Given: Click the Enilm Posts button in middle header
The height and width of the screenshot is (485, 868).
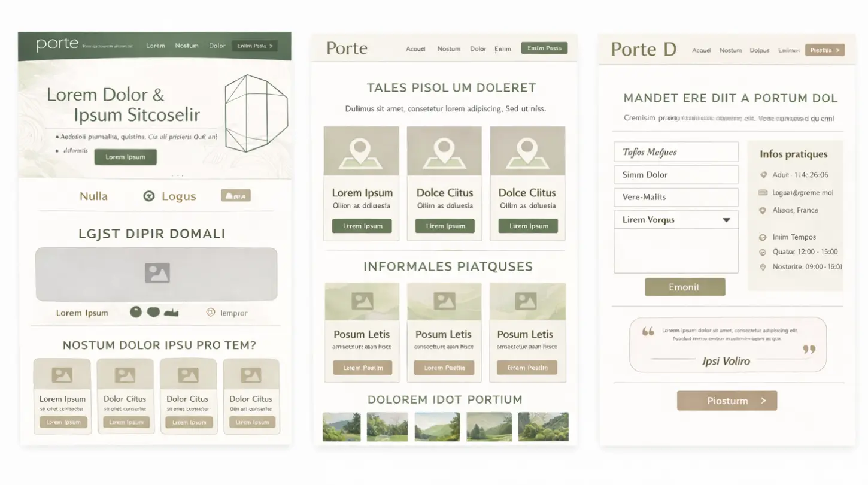Looking at the screenshot, I should tap(544, 48).
